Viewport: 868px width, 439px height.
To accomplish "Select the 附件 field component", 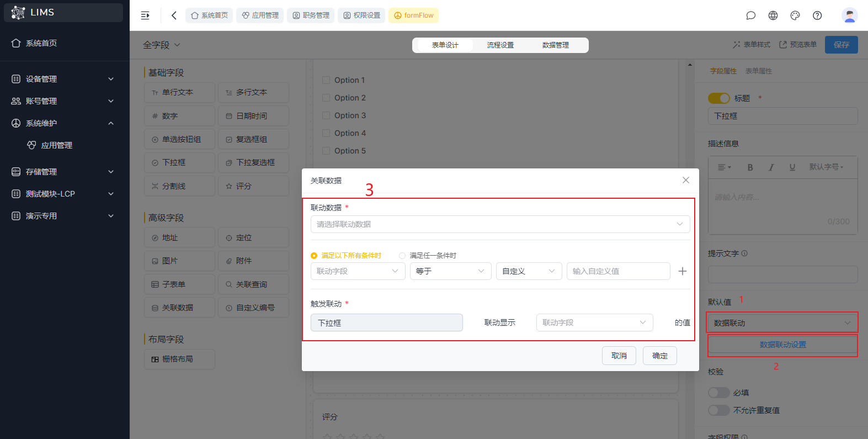I will [253, 261].
